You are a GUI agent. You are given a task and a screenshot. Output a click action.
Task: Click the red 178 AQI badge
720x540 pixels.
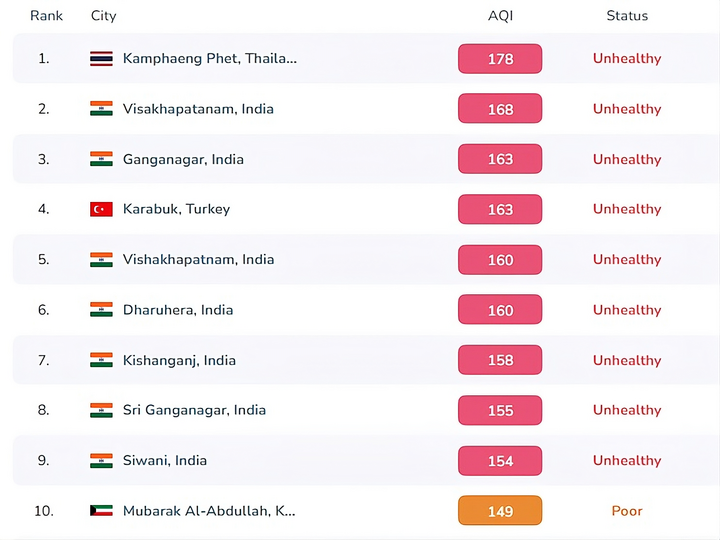500,59
